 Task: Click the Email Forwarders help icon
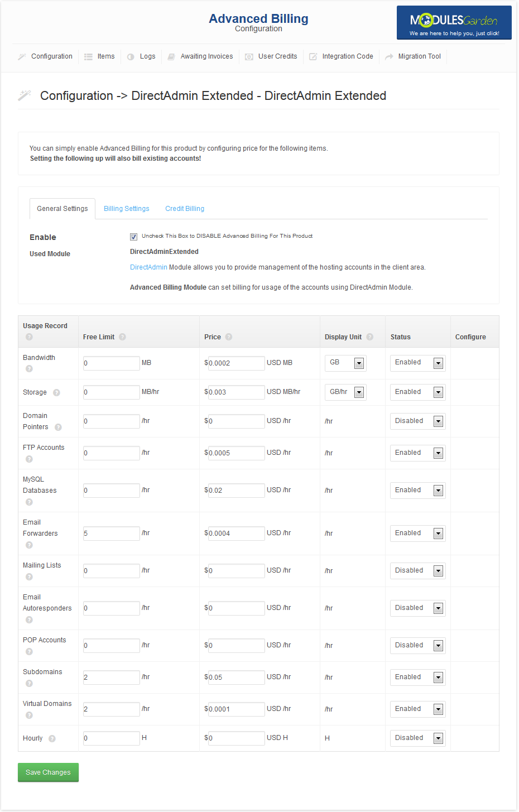pos(29,545)
